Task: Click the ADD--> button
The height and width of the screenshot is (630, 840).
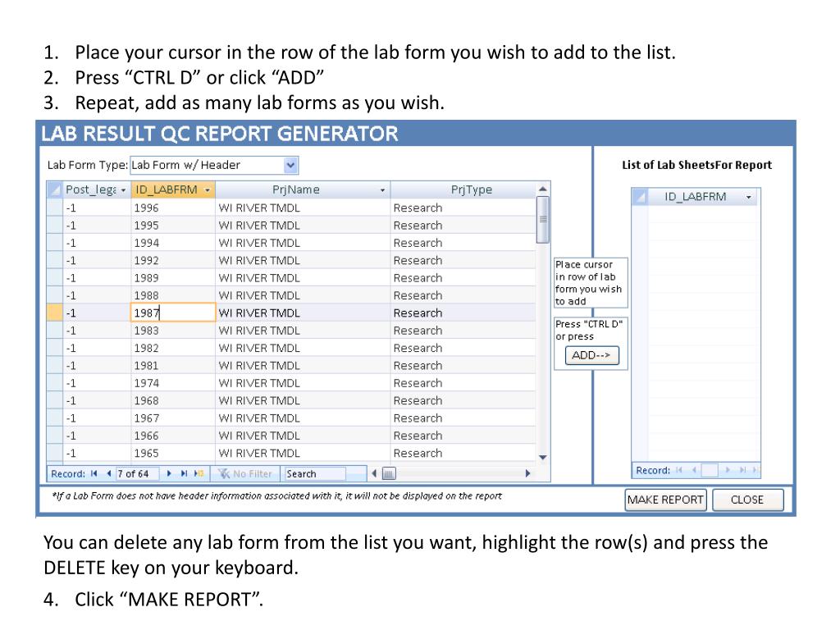Action: click(x=592, y=355)
